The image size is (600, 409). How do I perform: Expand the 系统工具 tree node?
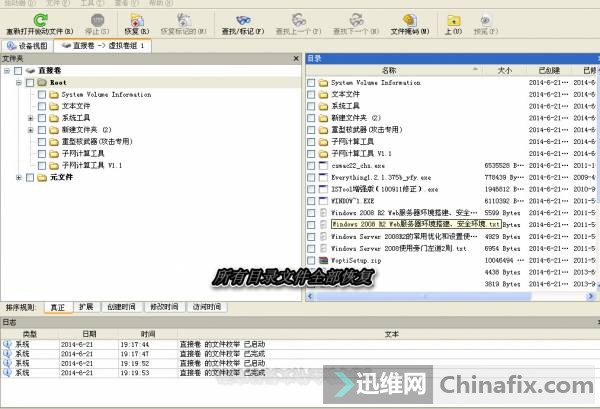point(31,118)
